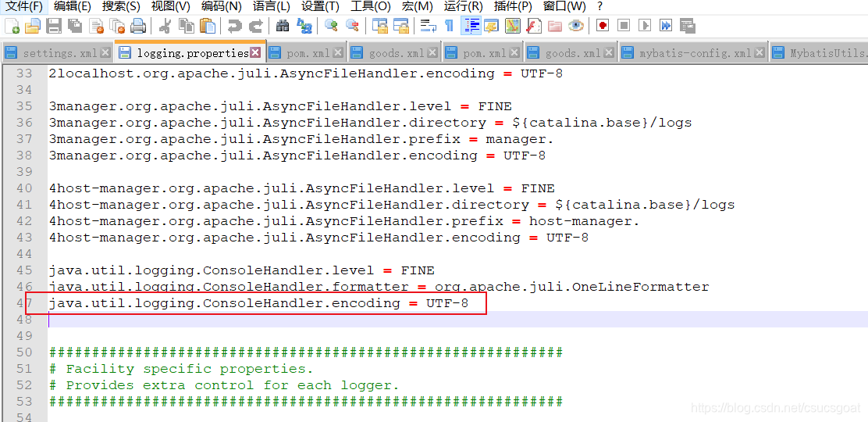
Task: Close the settings.xml tab
Action: (x=105, y=53)
